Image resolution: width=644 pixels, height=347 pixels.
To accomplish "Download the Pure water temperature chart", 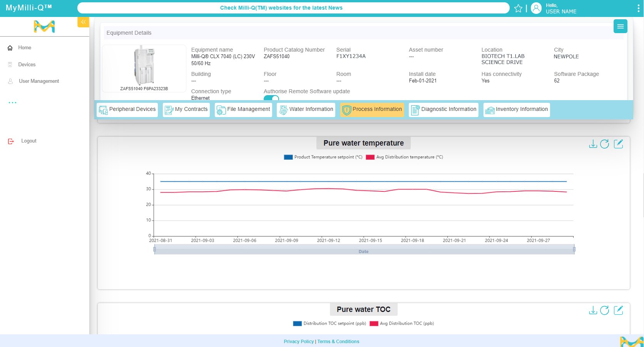I will point(592,144).
